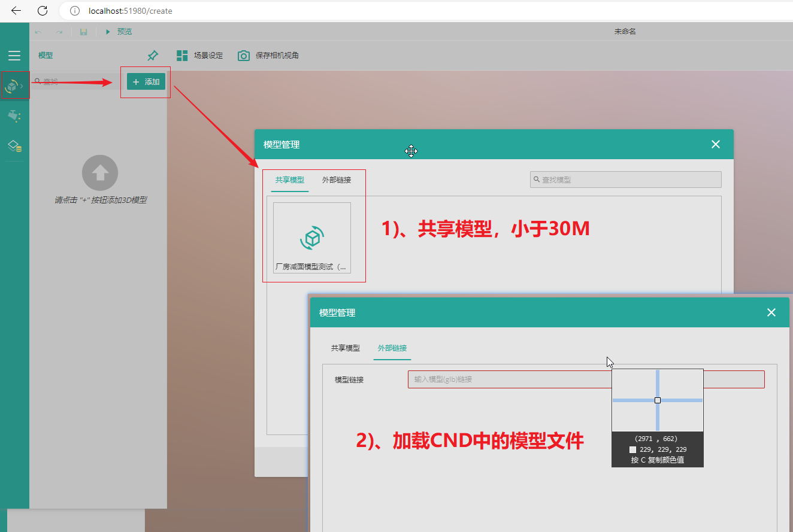Image resolution: width=793 pixels, height=532 pixels.
Task: Click the save (floppy disk) icon
Action: [x=83, y=31]
